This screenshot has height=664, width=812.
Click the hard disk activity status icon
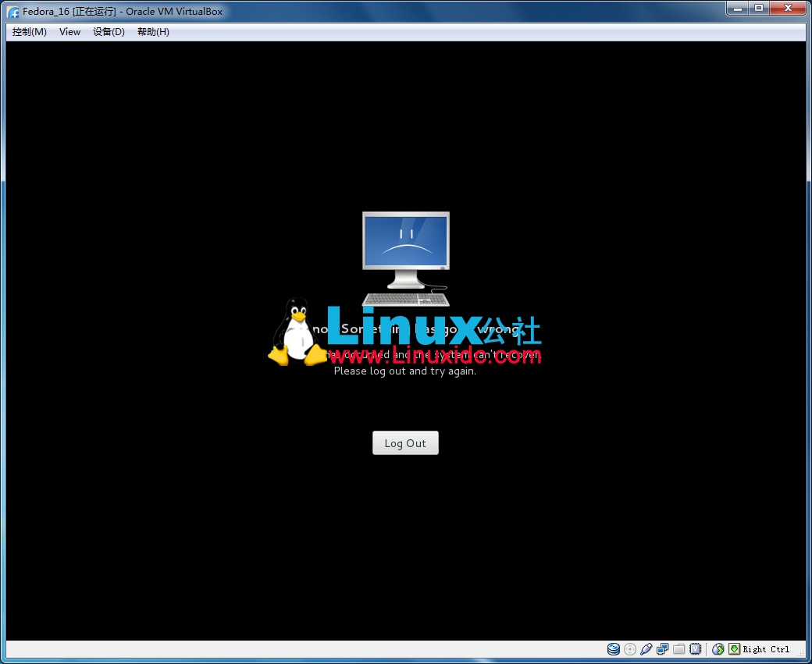(x=613, y=648)
